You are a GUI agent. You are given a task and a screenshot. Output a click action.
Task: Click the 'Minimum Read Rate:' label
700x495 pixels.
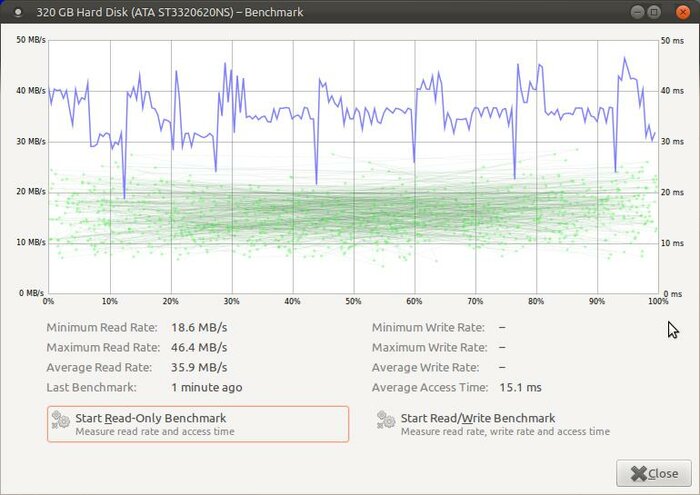[x=102, y=328]
